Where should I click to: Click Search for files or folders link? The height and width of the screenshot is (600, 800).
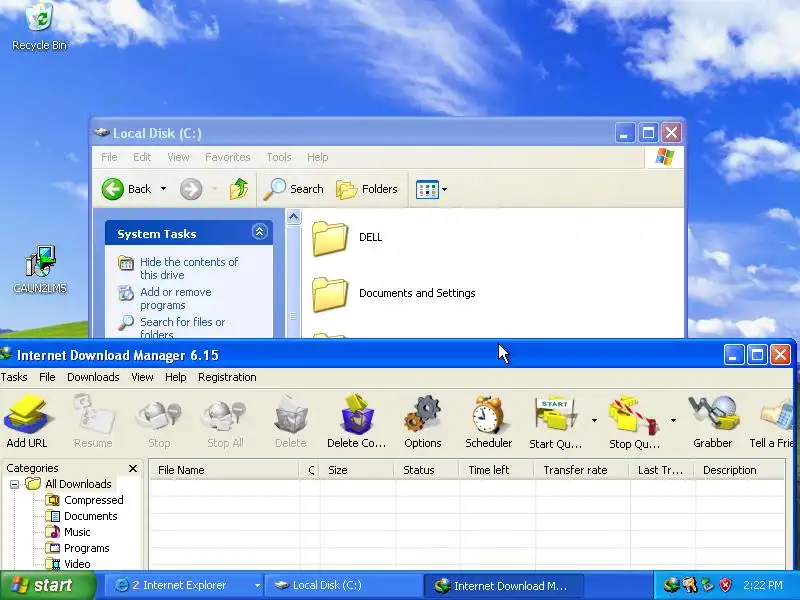(182, 329)
